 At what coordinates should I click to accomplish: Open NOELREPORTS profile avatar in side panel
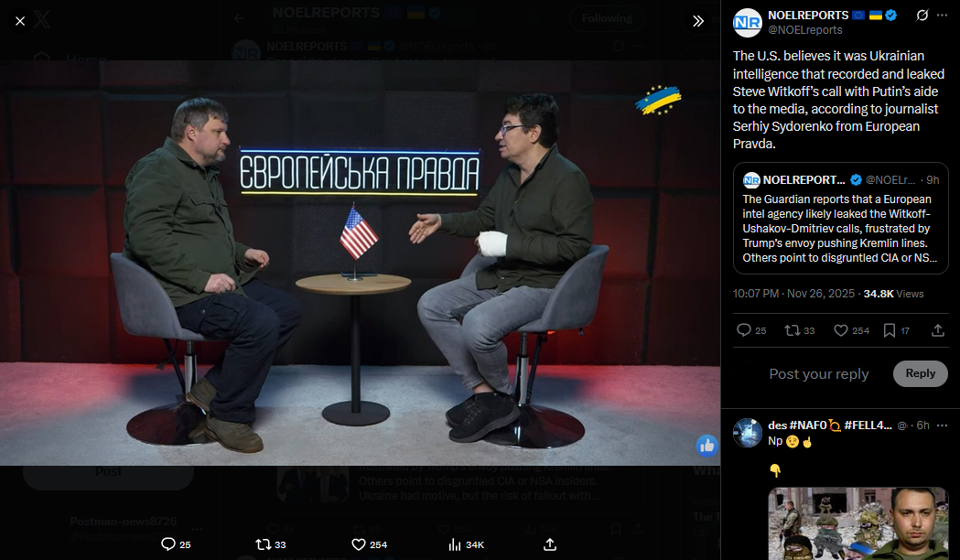coord(748,23)
